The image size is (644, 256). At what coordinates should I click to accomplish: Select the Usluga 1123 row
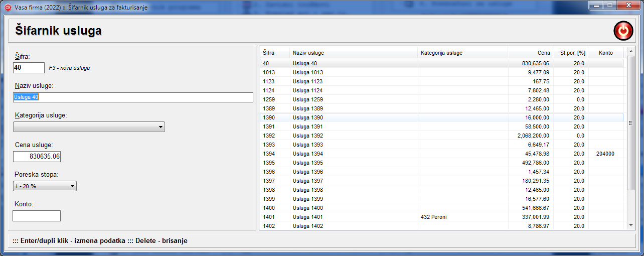tap(441, 81)
